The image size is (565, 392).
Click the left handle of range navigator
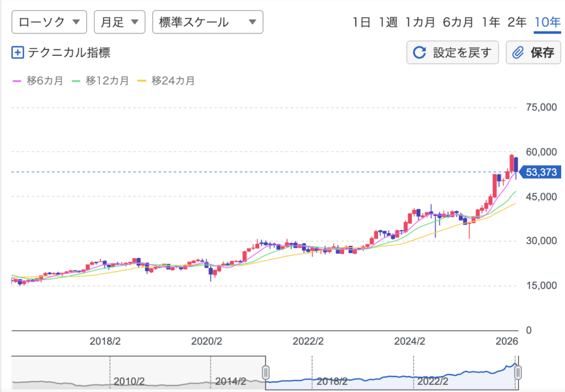click(x=265, y=373)
